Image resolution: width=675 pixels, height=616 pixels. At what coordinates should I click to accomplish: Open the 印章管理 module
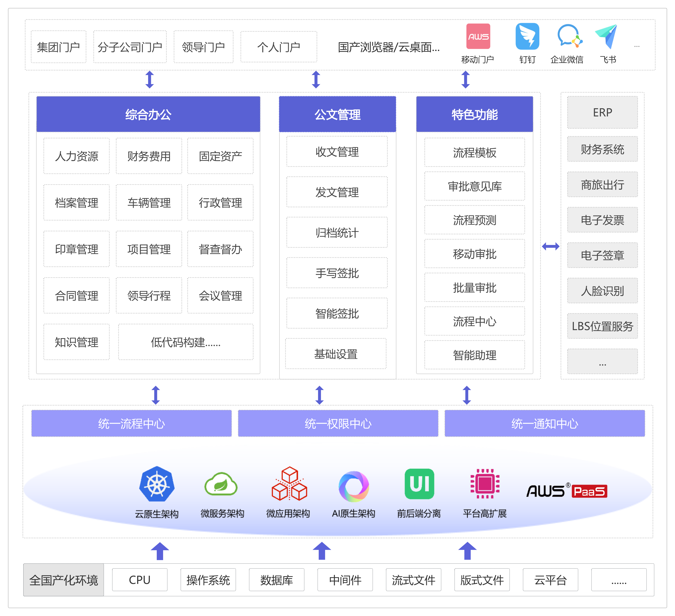point(77,249)
